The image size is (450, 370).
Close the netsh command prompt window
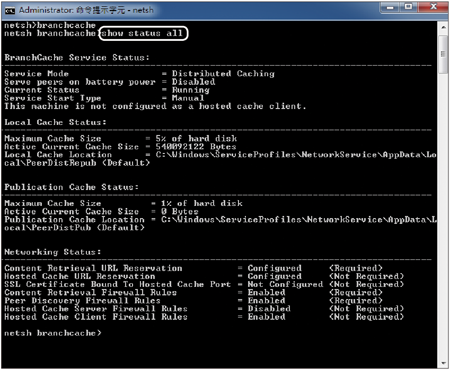(x=433, y=7)
